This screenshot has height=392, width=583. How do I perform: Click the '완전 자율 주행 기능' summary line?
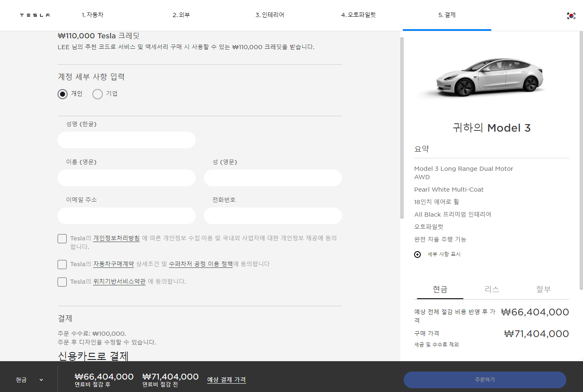point(440,239)
